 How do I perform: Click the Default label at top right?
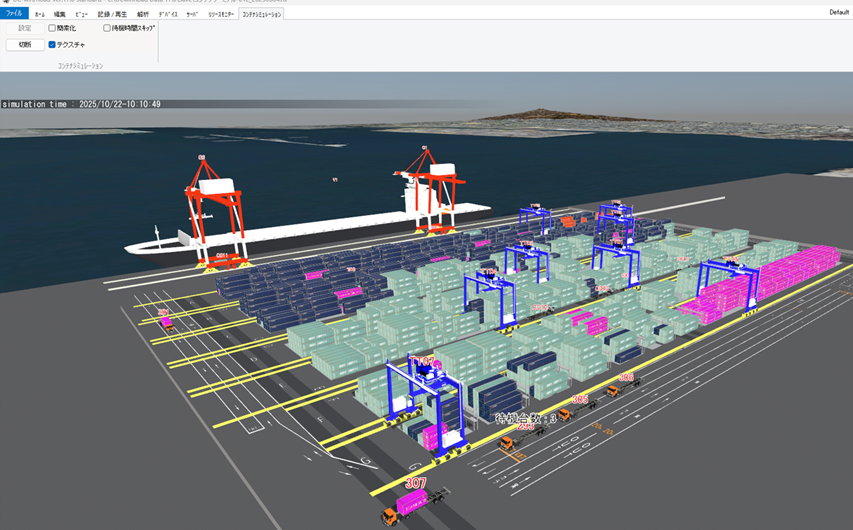click(x=839, y=12)
